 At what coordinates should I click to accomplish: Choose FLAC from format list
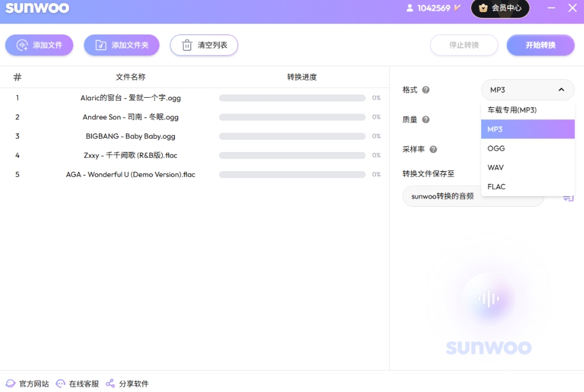(x=528, y=186)
